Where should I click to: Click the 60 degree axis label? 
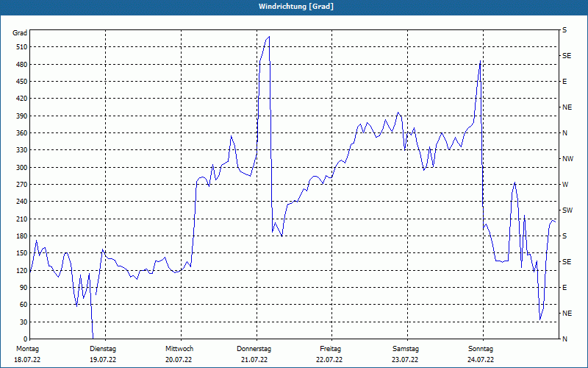24,305
